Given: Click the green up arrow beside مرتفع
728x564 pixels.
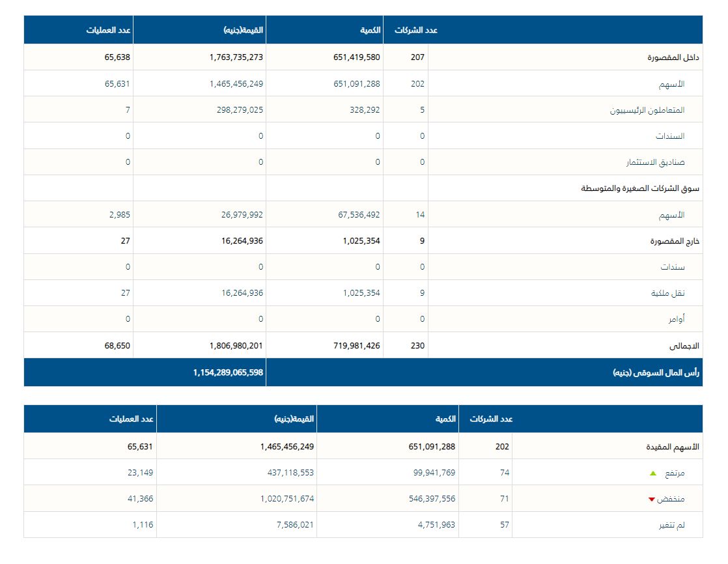Looking at the screenshot, I should [653, 473].
